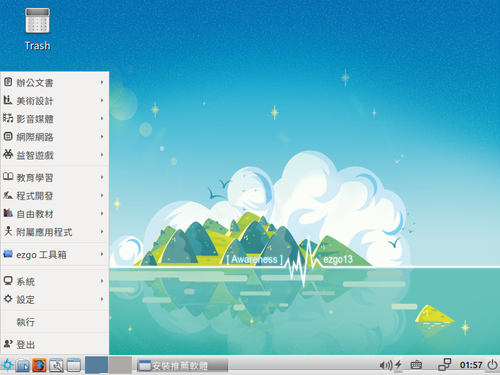Launch the file manager from the taskbar
Screen dimensions: 500x375
pyautogui.click(x=23, y=365)
